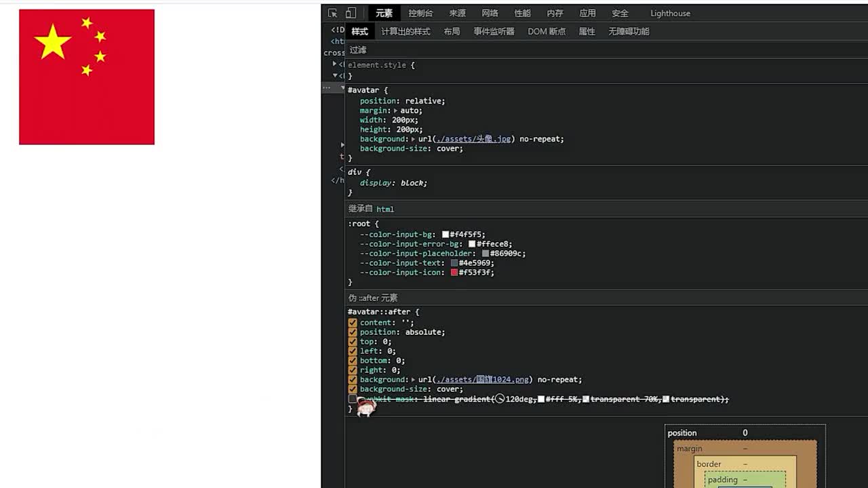Open the #fff color swatch in linear-gradient

point(541,399)
